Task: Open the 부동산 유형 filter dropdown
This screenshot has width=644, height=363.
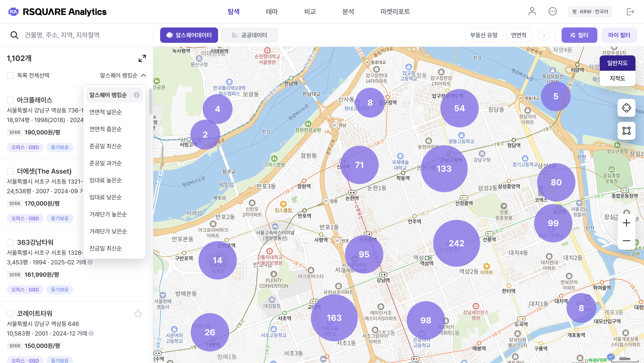Action: [x=483, y=35]
